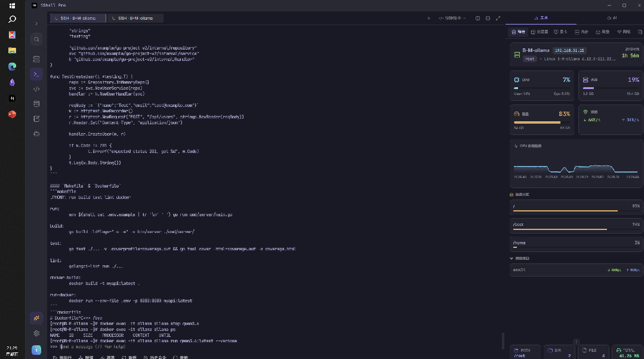Click the 192.168.31.15 IP address badge
The height and width of the screenshot is (359, 644).
[x=569, y=51]
